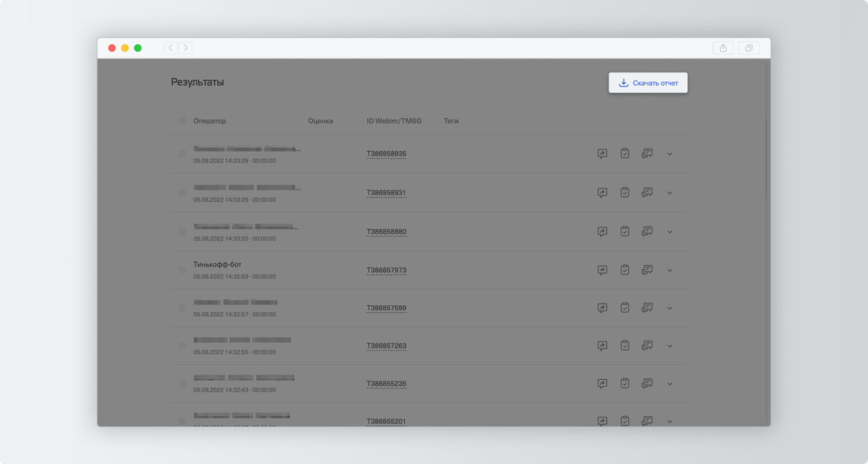Screen dimensions: 868x464
Task: Open the clipboard checklist icon for T386858935
Action: click(624, 153)
